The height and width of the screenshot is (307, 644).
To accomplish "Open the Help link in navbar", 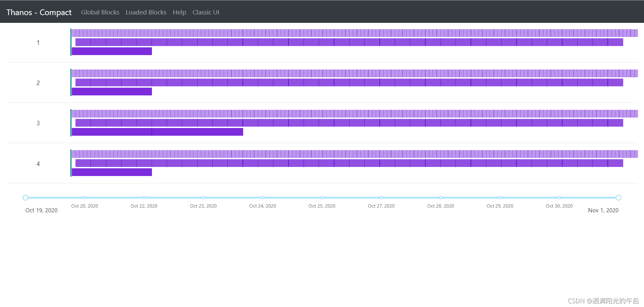I will [x=179, y=12].
